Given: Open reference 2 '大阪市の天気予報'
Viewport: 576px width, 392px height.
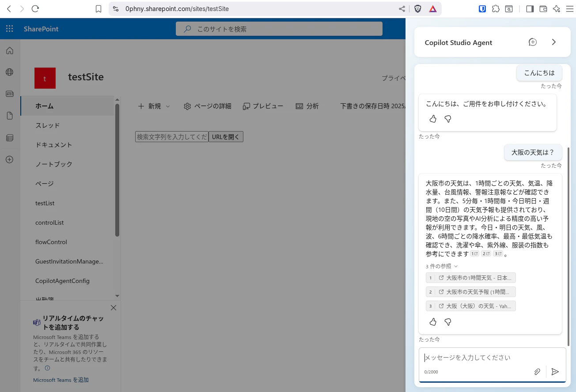Looking at the screenshot, I should coord(470,292).
